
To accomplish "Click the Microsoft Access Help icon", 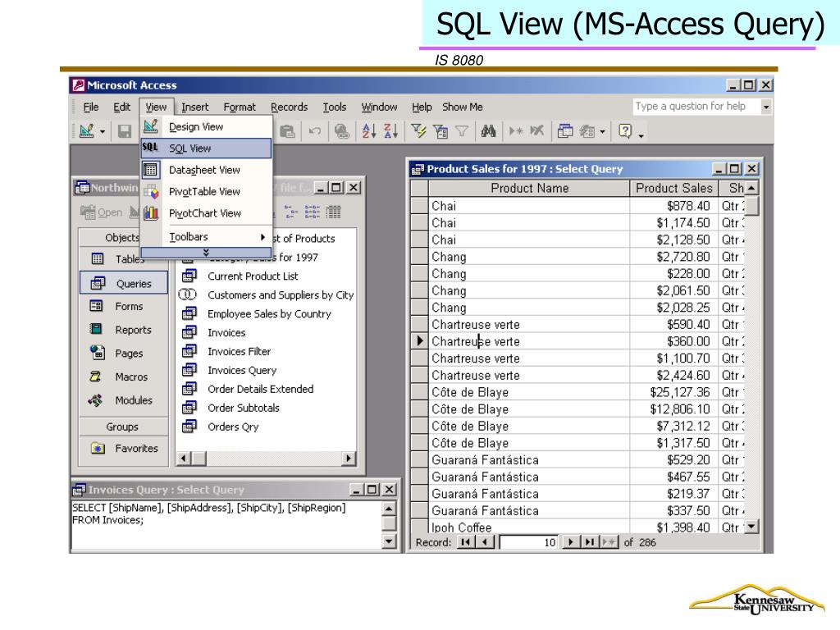I will [x=625, y=131].
